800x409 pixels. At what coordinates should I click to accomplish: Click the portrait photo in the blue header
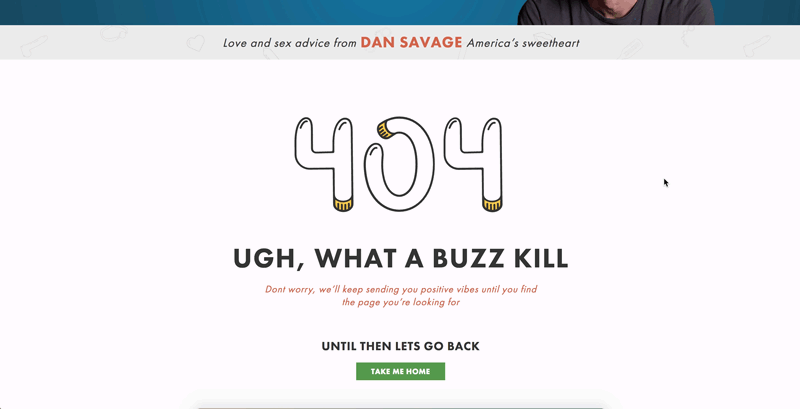pyautogui.click(x=616, y=12)
